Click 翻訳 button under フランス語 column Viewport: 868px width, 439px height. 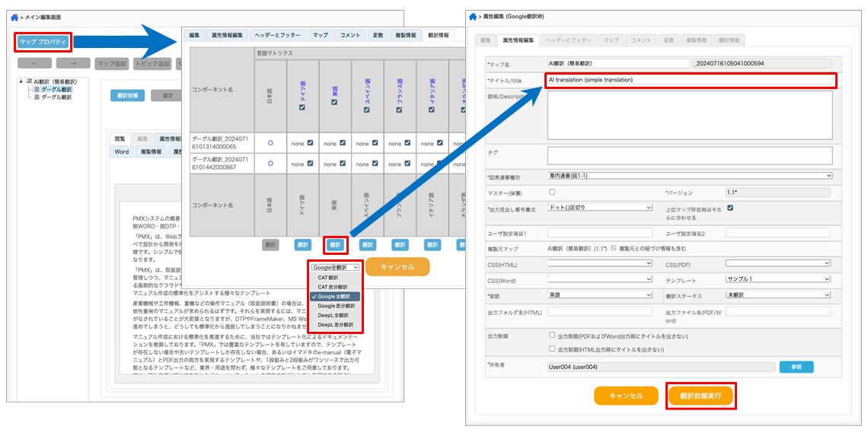[400, 244]
